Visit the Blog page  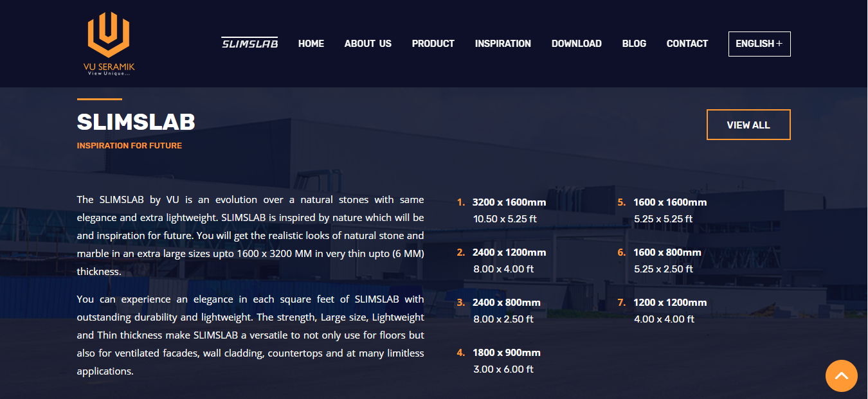point(634,44)
